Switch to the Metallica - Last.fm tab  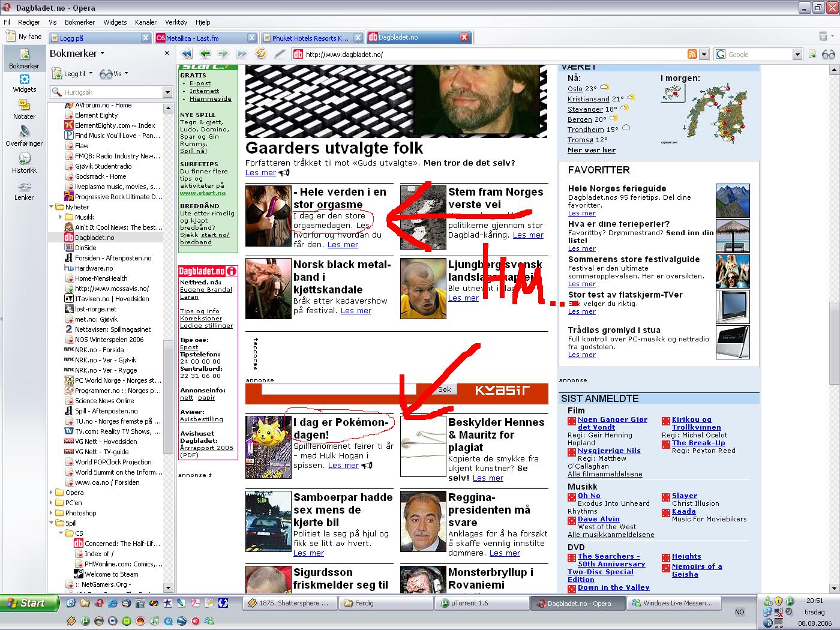point(200,38)
